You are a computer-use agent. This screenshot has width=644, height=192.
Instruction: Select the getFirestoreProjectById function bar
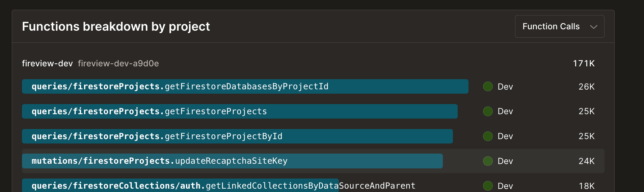(x=237, y=136)
